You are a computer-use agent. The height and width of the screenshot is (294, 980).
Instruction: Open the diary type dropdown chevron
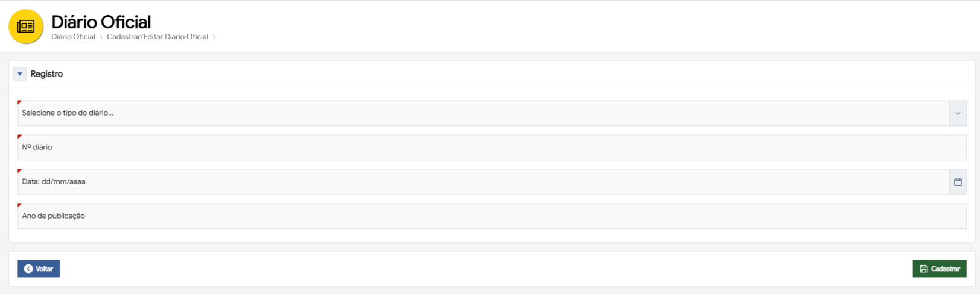958,113
